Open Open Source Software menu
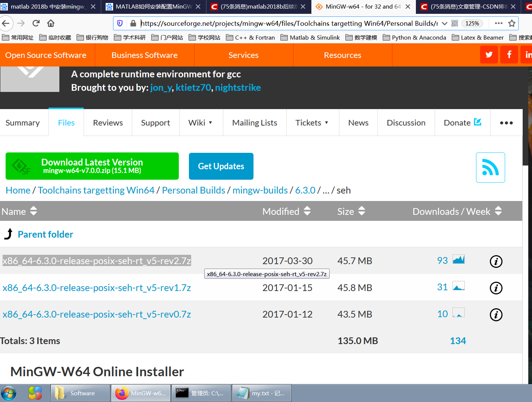This screenshot has width=532, height=402. pyautogui.click(x=46, y=55)
